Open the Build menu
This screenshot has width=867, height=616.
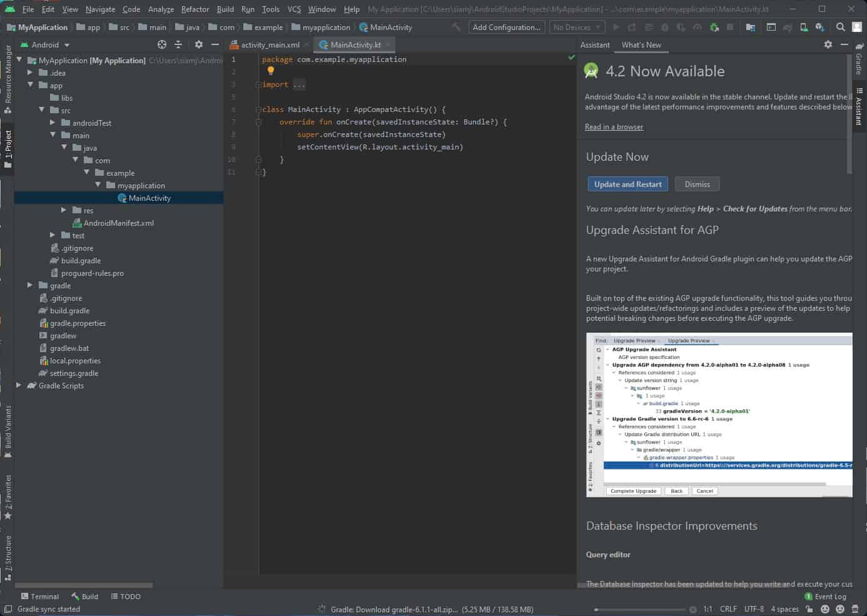click(x=225, y=9)
